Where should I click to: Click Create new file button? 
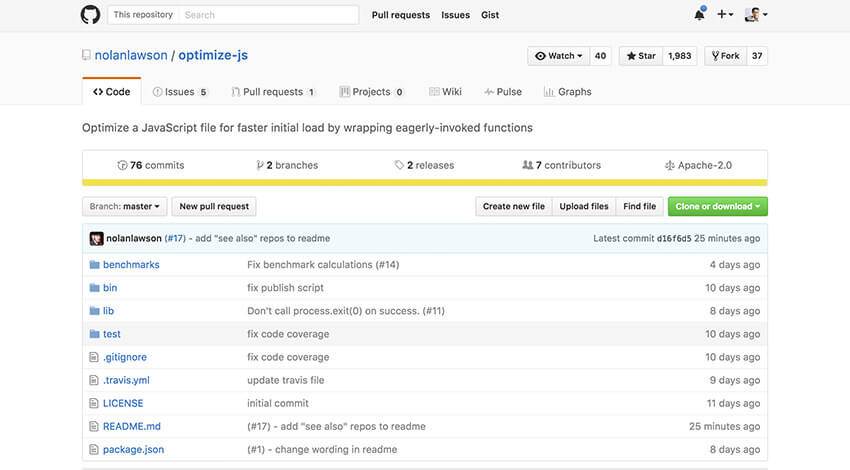pos(514,207)
